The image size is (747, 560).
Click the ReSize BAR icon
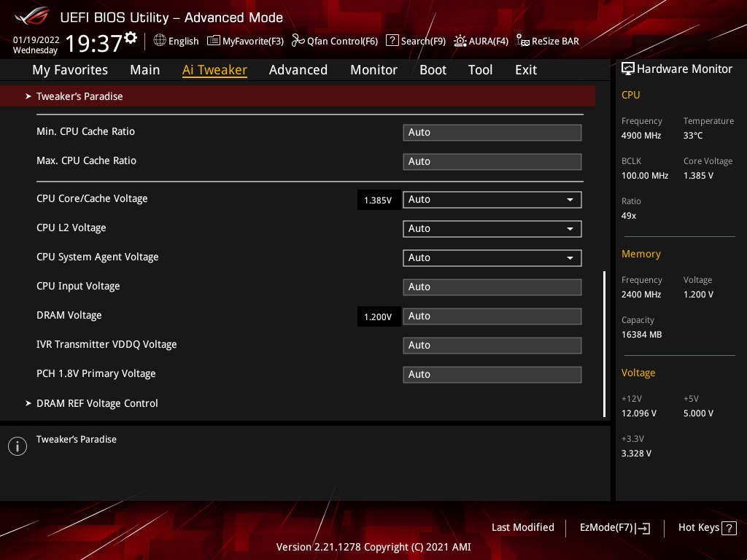point(522,41)
